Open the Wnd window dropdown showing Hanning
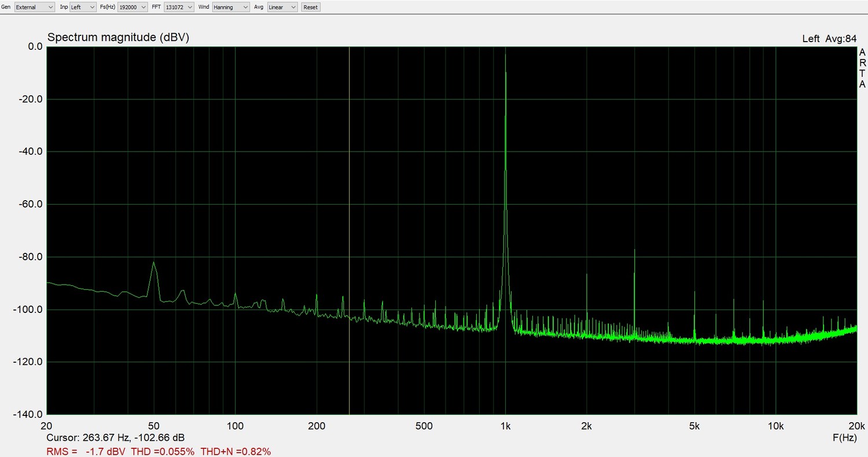Viewport: 868px width, 457px height. [231, 7]
